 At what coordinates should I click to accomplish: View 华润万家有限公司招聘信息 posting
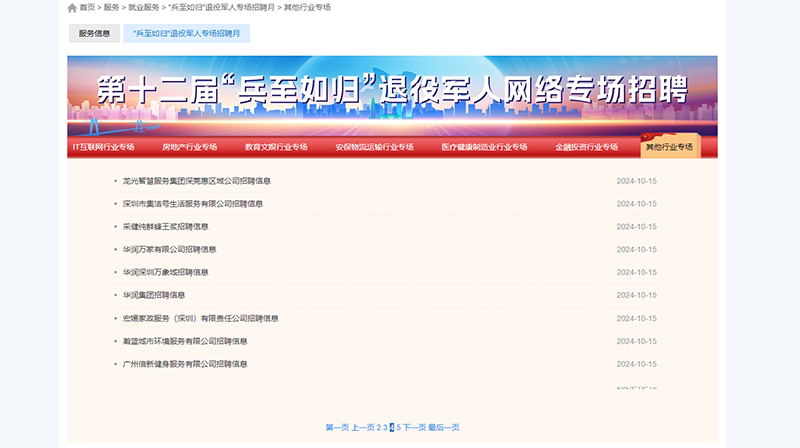169,249
